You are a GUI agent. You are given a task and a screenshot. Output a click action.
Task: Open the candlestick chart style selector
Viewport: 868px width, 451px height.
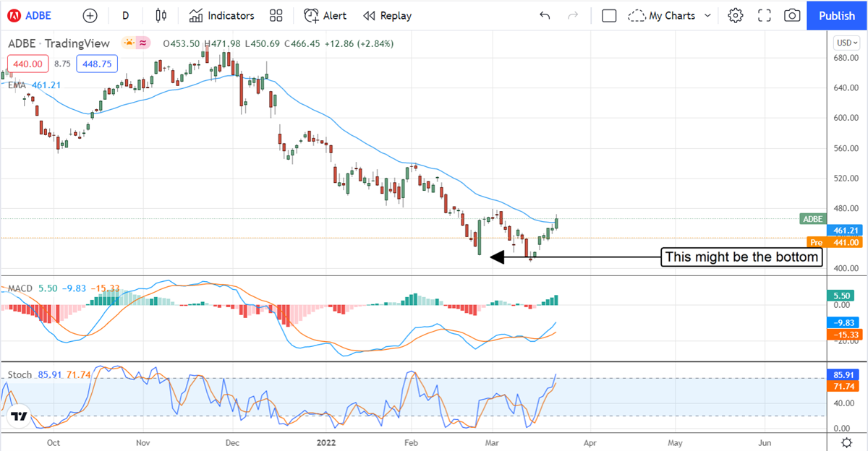[x=161, y=15]
